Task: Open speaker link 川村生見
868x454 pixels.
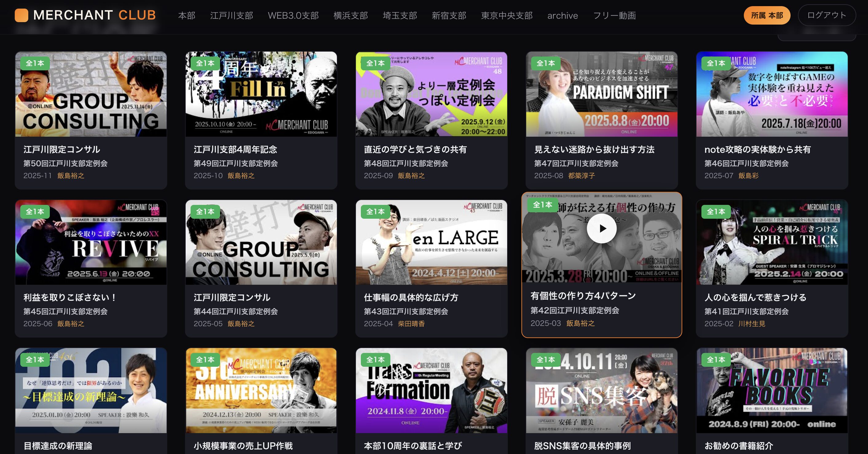Action: [x=752, y=324]
